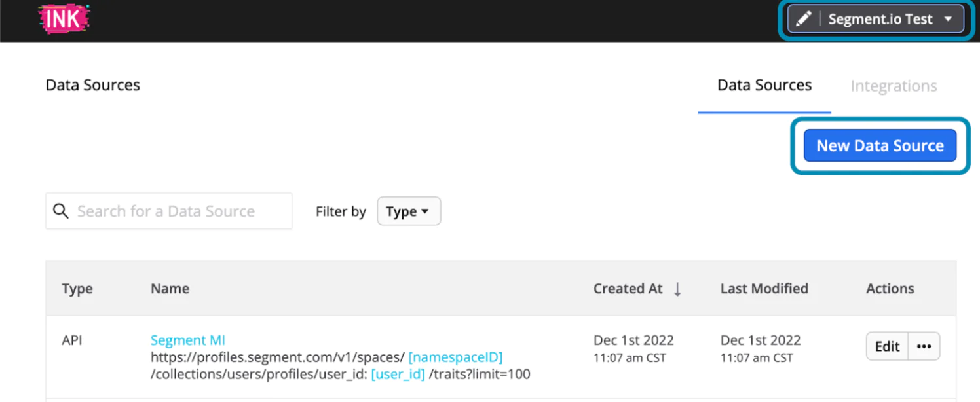Edit the Segment MI data source
Image resolution: width=980 pixels, height=402 pixels.
point(887,346)
